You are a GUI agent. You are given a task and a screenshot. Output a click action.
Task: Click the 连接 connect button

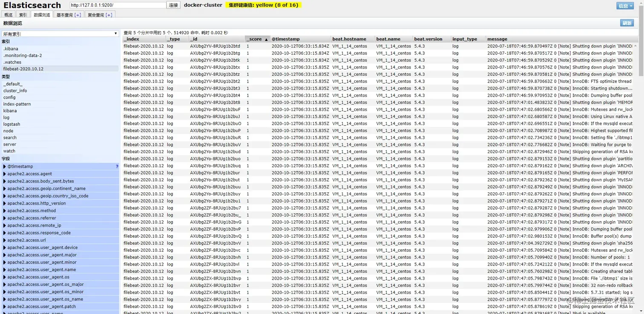tap(174, 5)
